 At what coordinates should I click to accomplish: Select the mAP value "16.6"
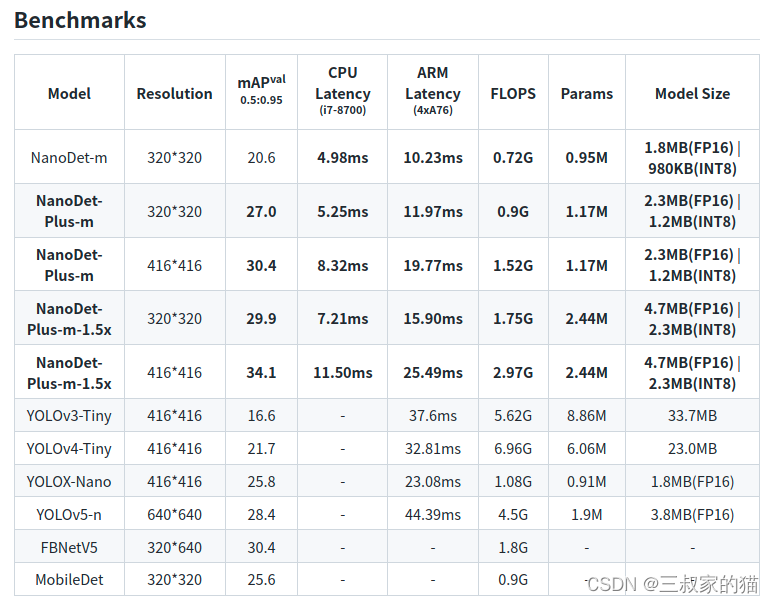pos(261,415)
